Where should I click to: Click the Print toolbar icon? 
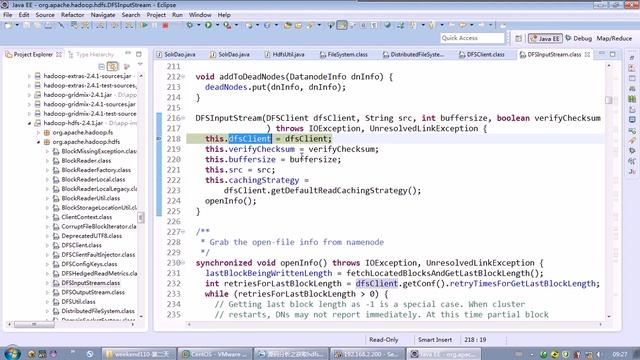click(48, 25)
